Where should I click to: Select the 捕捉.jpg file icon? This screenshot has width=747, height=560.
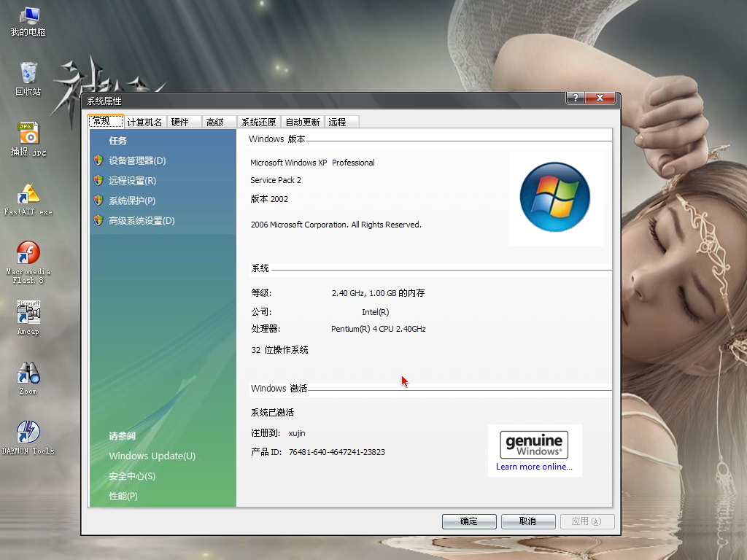click(x=28, y=139)
